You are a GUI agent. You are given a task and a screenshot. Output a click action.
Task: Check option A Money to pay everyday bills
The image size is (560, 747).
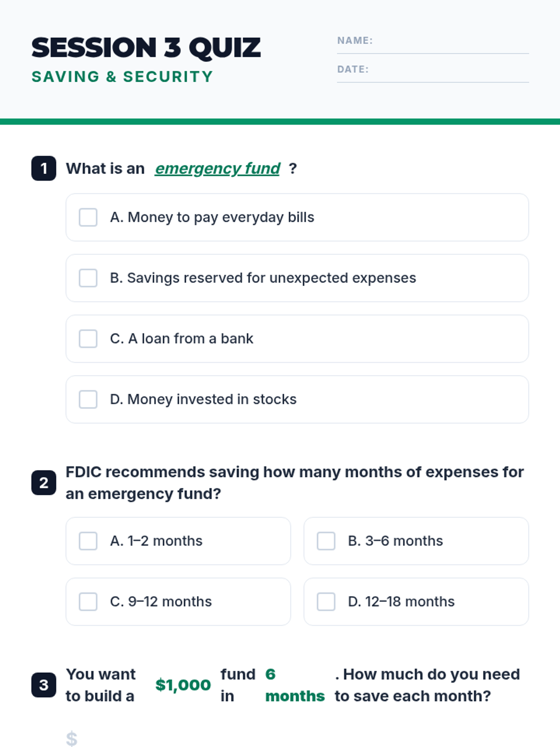point(88,218)
